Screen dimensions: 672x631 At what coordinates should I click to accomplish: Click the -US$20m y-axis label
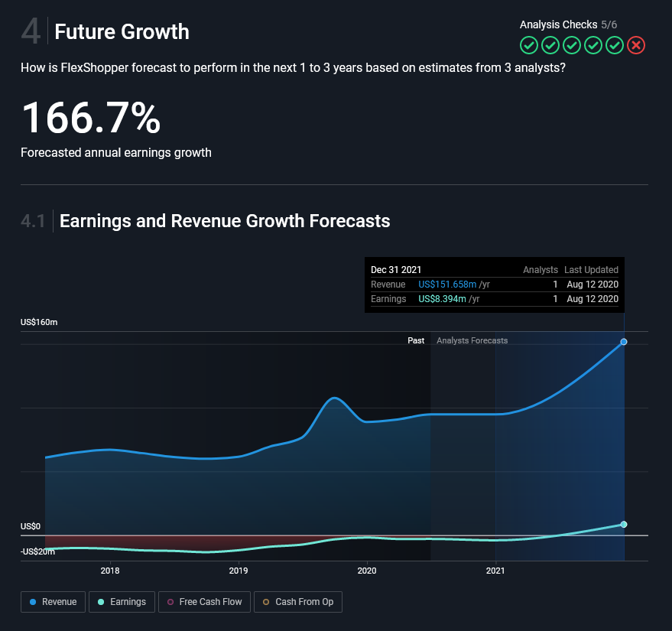pos(37,551)
